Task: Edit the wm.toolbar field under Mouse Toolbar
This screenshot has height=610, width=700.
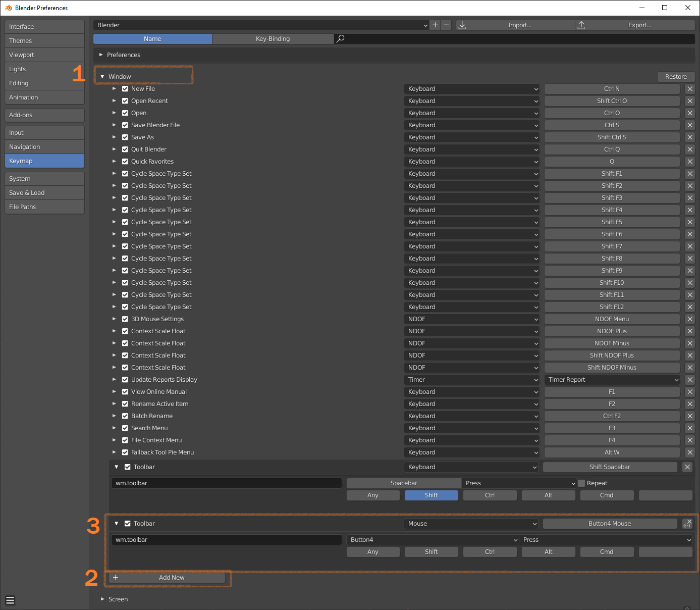Action: [x=227, y=540]
